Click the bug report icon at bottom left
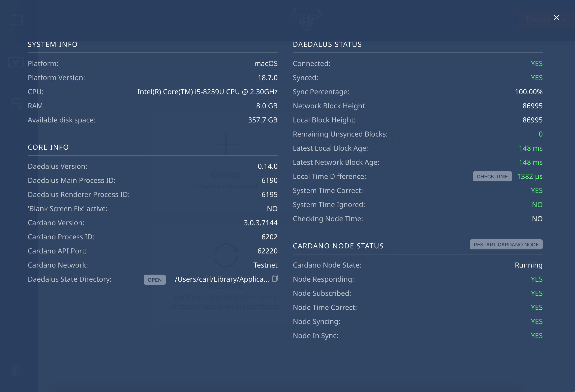Image resolution: width=575 pixels, height=392 pixels. [x=17, y=371]
